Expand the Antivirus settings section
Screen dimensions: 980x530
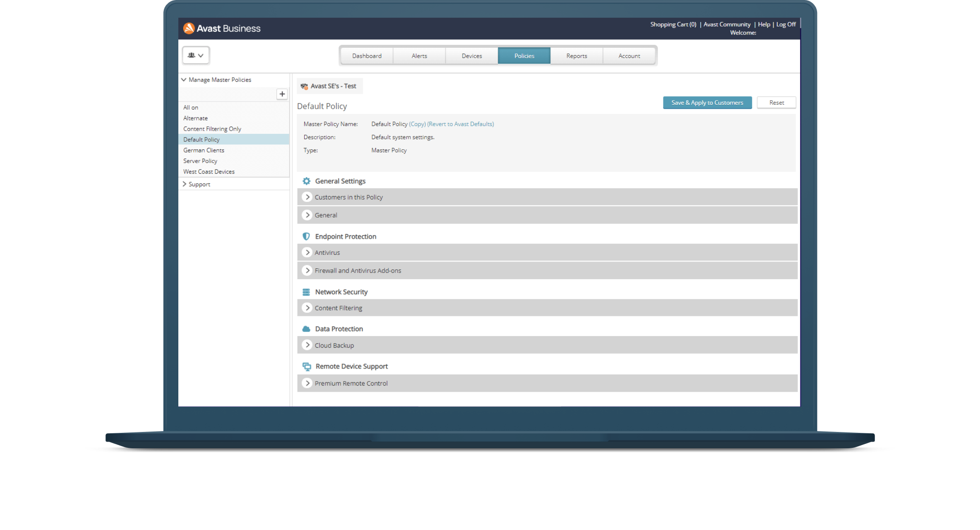[307, 252]
